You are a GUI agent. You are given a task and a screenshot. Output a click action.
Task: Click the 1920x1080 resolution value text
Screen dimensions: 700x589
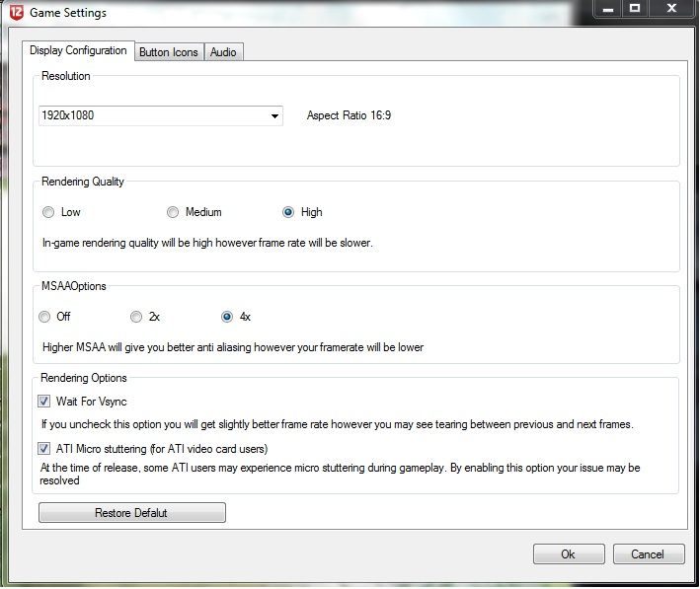pos(68,115)
